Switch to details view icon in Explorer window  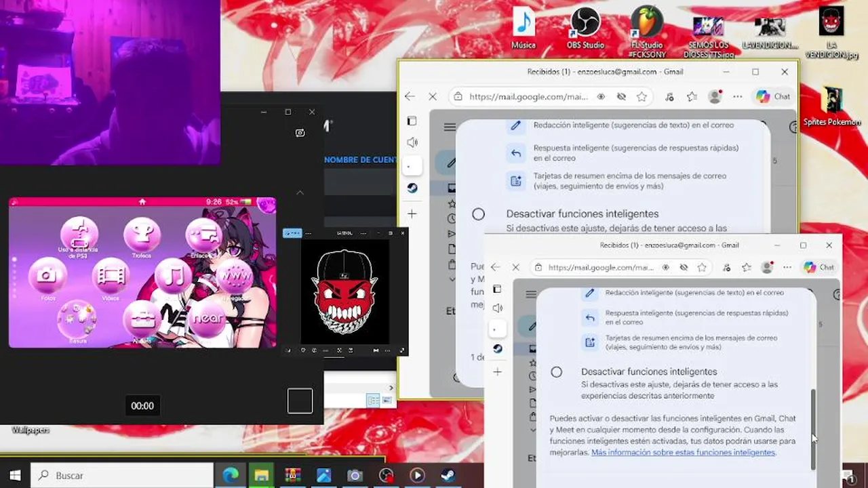[373, 401]
